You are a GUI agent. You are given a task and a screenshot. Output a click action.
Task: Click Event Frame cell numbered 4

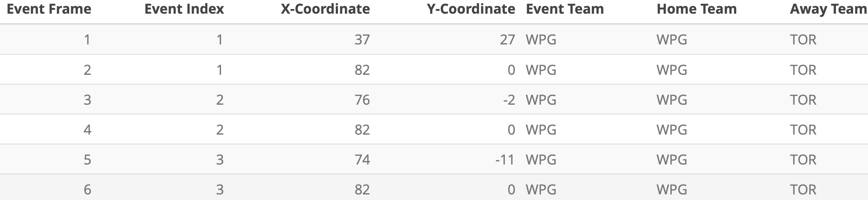(87, 129)
